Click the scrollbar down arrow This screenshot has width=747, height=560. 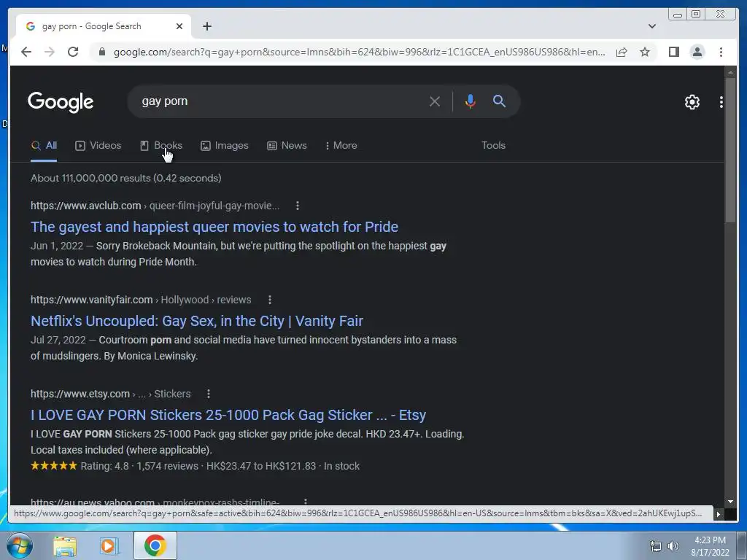[730, 502]
